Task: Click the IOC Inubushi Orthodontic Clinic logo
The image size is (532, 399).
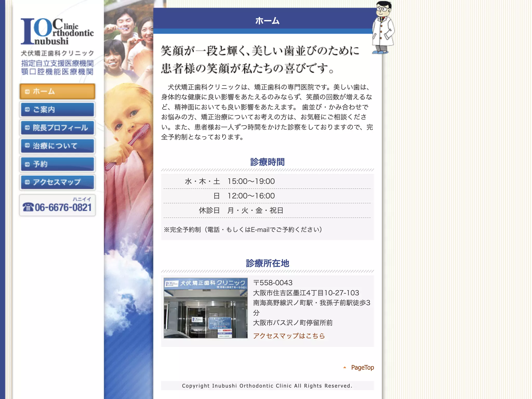Action: [57, 31]
